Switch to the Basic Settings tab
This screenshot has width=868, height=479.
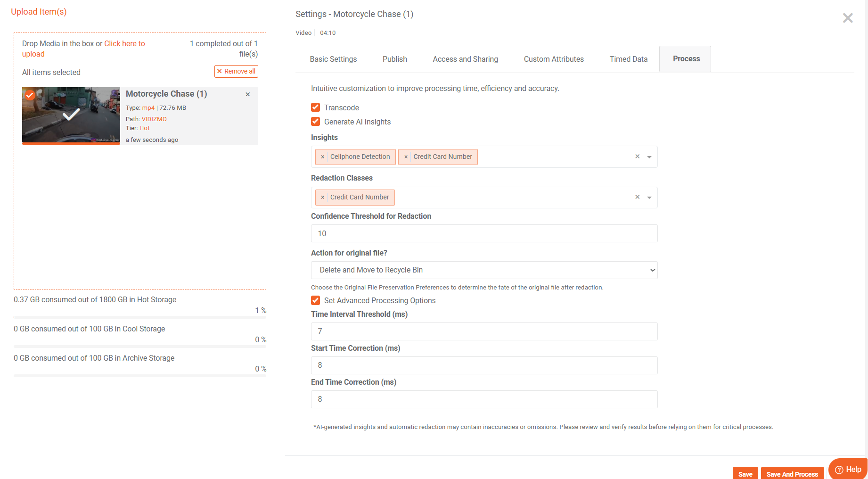(333, 59)
